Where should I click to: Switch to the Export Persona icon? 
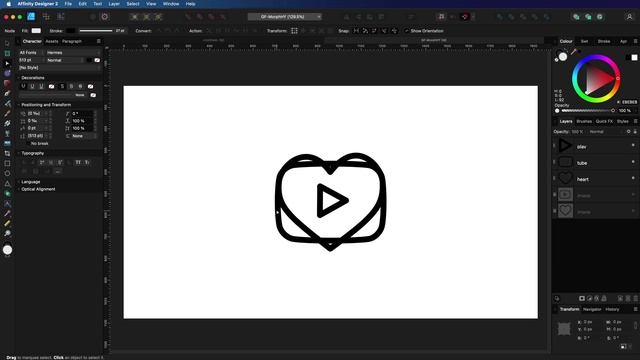point(60,17)
